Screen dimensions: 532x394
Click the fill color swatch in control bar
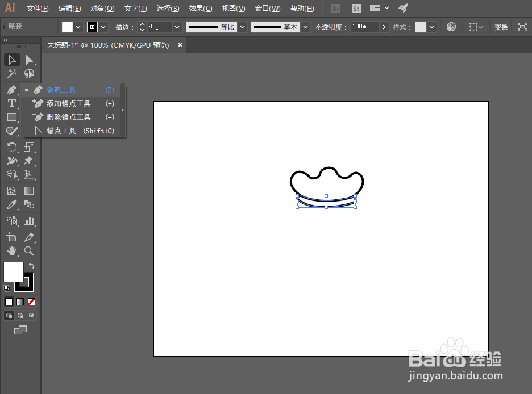[x=67, y=27]
